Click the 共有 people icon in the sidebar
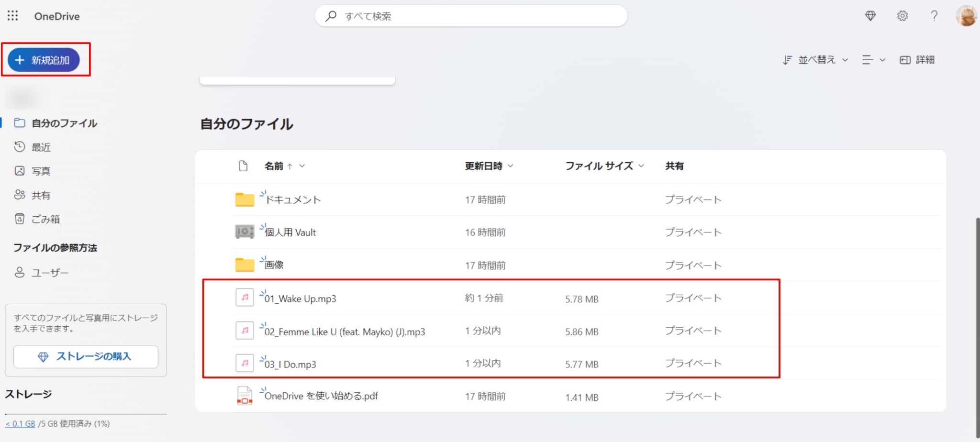Screen dimensions: 980x442 click(x=20, y=195)
